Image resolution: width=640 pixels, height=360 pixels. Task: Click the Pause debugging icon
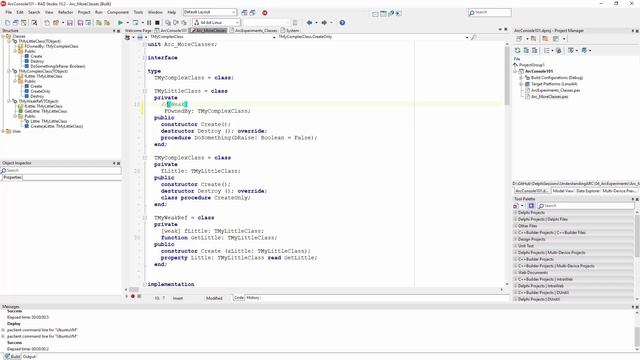click(x=149, y=23)
